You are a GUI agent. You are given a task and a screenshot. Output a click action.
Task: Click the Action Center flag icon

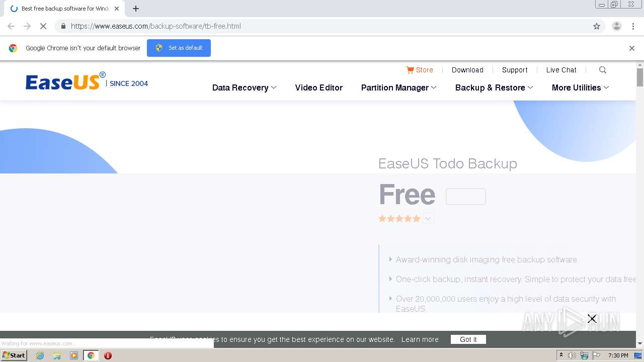596,355
